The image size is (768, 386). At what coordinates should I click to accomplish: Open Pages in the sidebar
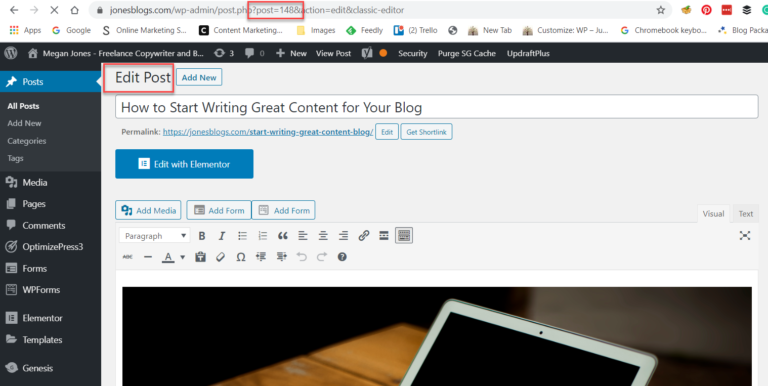(50, 204)
